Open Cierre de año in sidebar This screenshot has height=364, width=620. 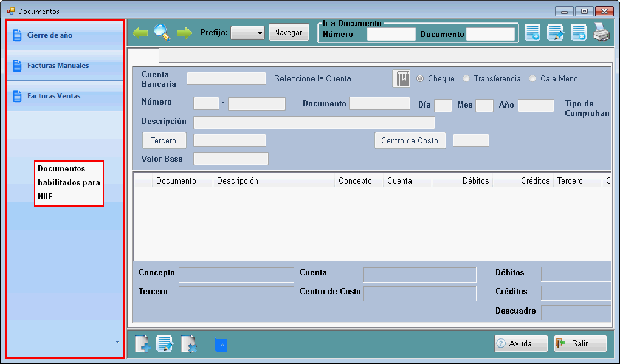(x=49, y=35)
